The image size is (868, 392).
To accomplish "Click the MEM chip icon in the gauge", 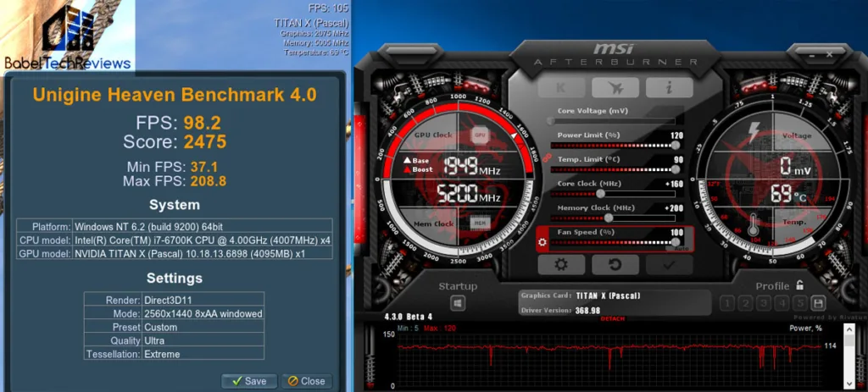I will pos(478,224).
